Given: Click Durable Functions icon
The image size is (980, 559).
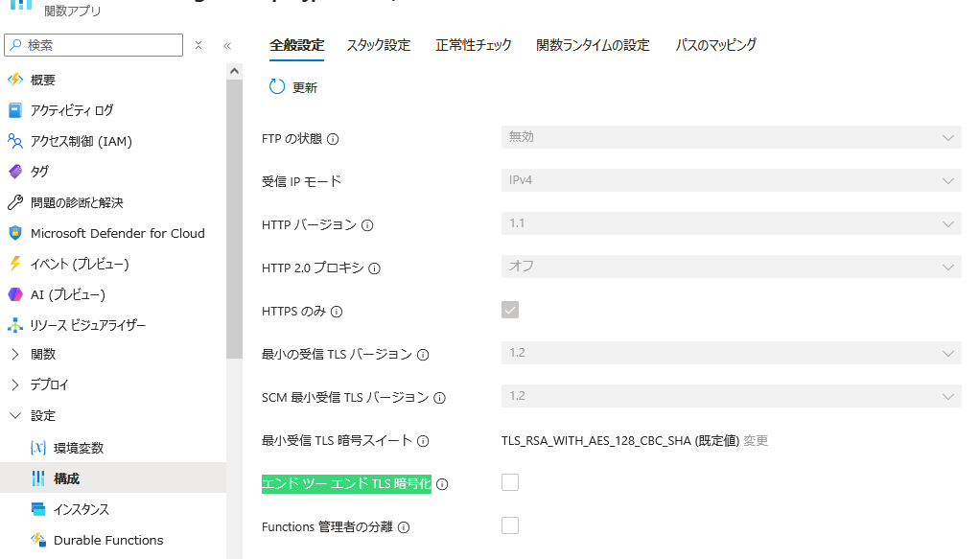Looking at the screenshot, I should (38, 540).
